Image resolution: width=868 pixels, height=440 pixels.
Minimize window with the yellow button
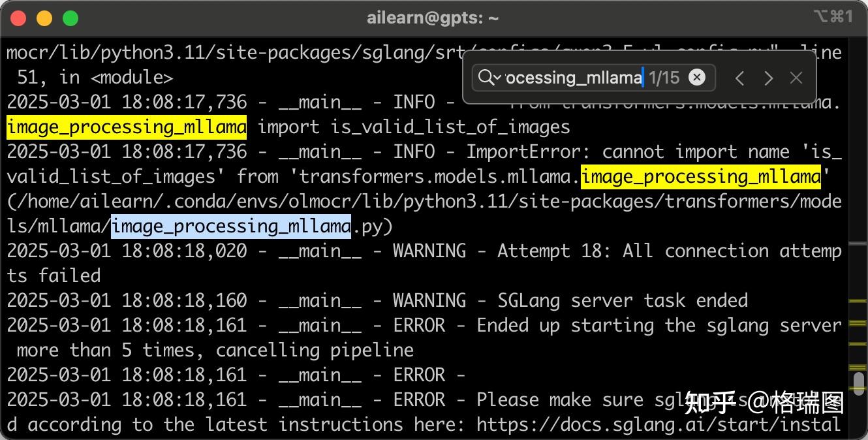44,18
